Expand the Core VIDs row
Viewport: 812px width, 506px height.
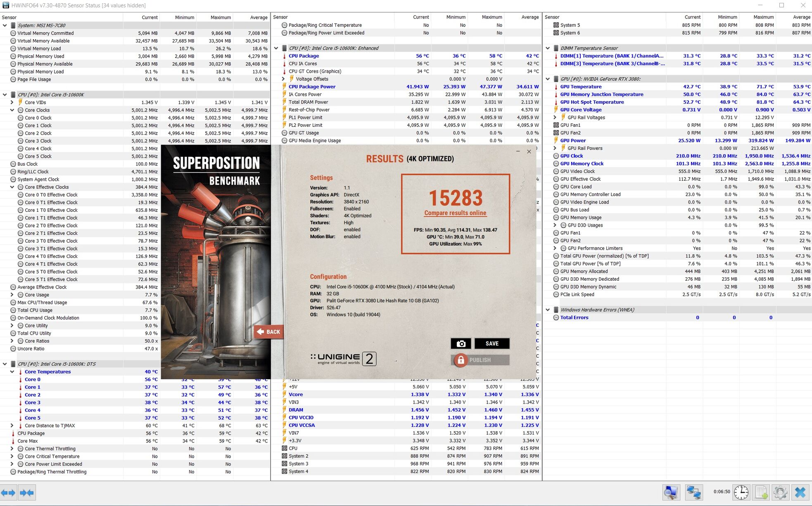(12, 102)
